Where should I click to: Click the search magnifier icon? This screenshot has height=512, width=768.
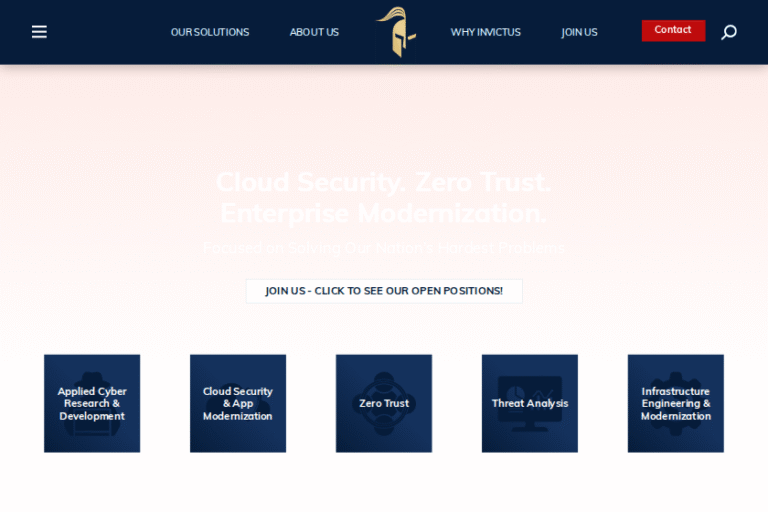(x=729, y=32)
